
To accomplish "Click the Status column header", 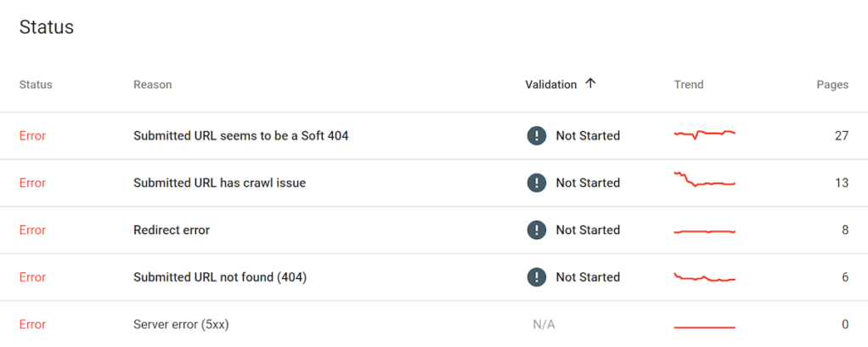I will point(36,85).
